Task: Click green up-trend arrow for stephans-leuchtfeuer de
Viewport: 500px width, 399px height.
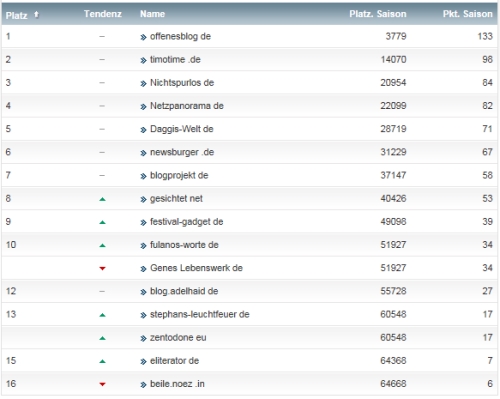Action: point(102,315)
